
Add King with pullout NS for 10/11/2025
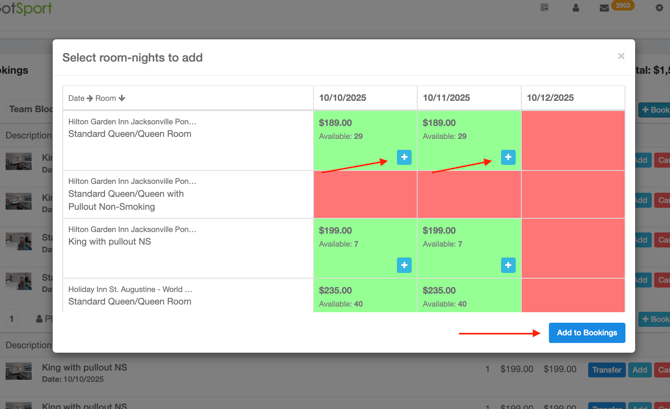coord(508,265)
